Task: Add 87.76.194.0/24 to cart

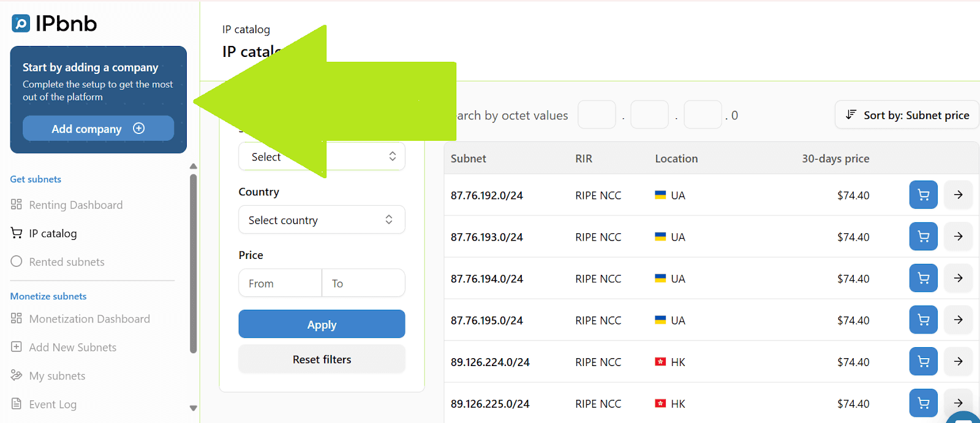Action: click(x=924, y=278)
